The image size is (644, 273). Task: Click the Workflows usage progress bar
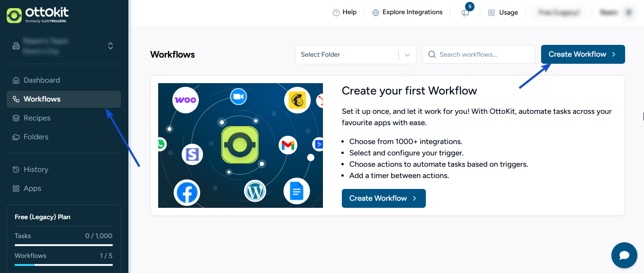point(64,265)
